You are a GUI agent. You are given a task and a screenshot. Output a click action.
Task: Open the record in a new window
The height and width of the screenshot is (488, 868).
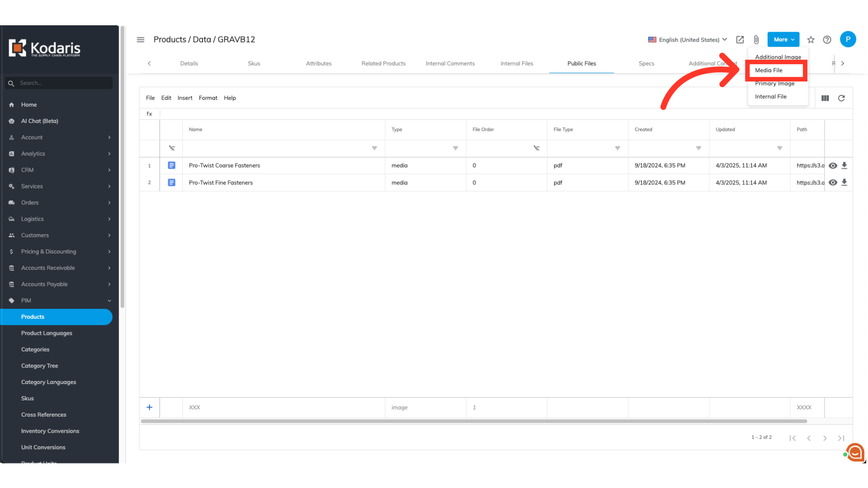coord(740,40)
